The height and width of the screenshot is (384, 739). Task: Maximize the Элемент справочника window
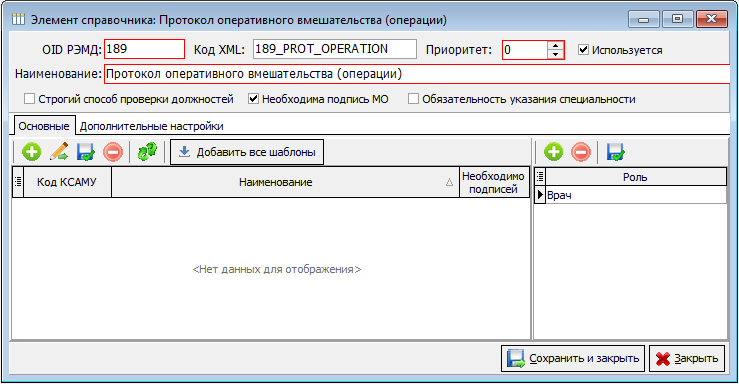coord(677,19)
